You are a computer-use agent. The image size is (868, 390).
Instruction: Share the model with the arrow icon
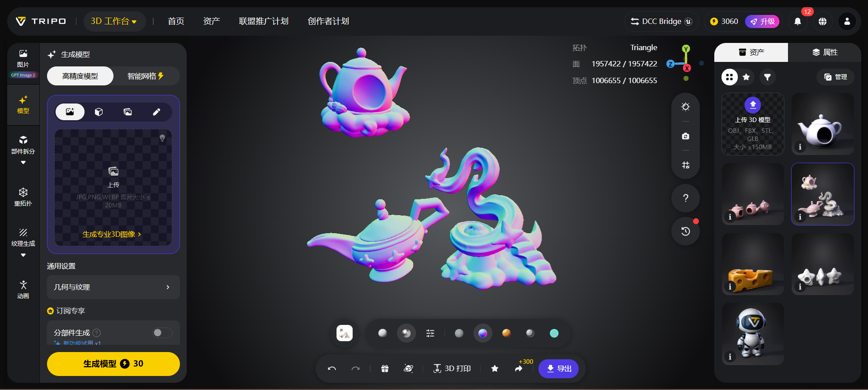coord(519,369)
